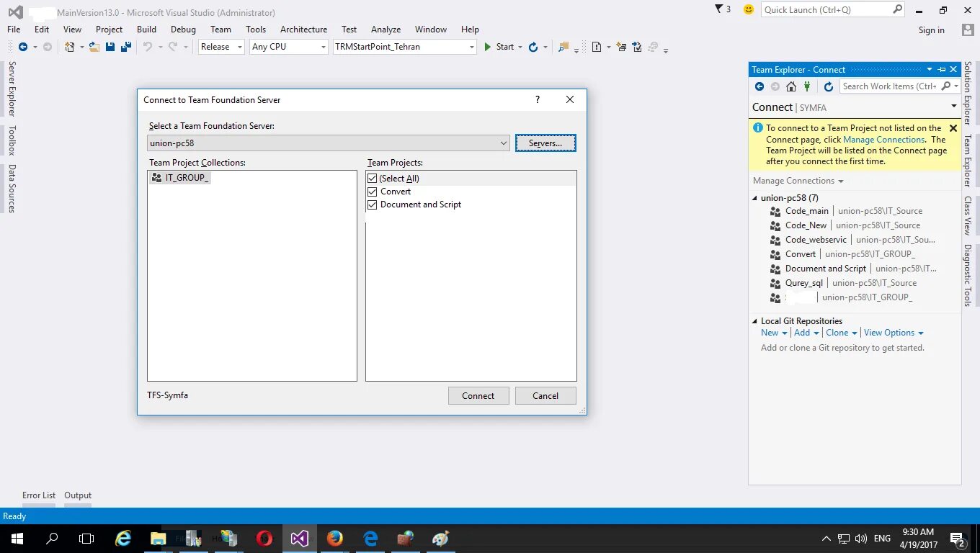
Task: Click the Connect button in dialog
Action: pyautogui.click(x=478, y=395)
